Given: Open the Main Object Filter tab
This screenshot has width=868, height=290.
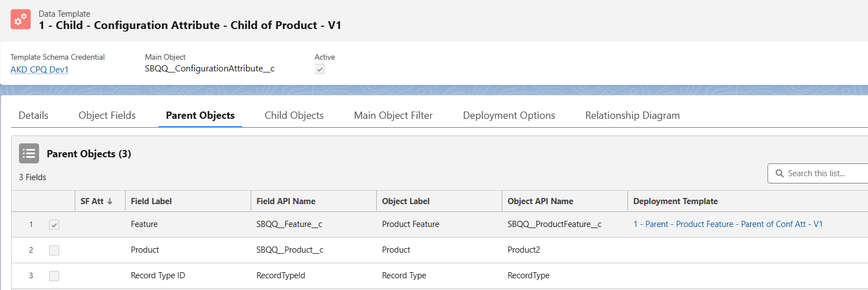Looking at the screenshot, I should [x=394, y=115].
